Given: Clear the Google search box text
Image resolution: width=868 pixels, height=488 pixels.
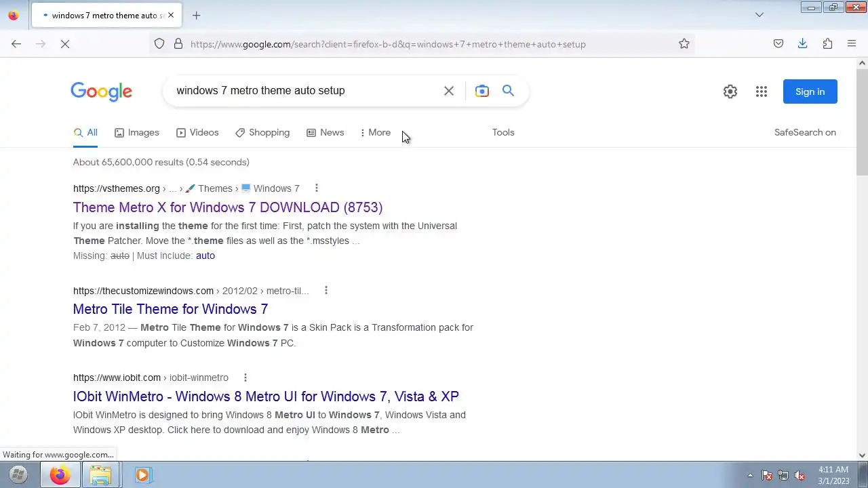Looking at the screenshot, I should (449, 91).
